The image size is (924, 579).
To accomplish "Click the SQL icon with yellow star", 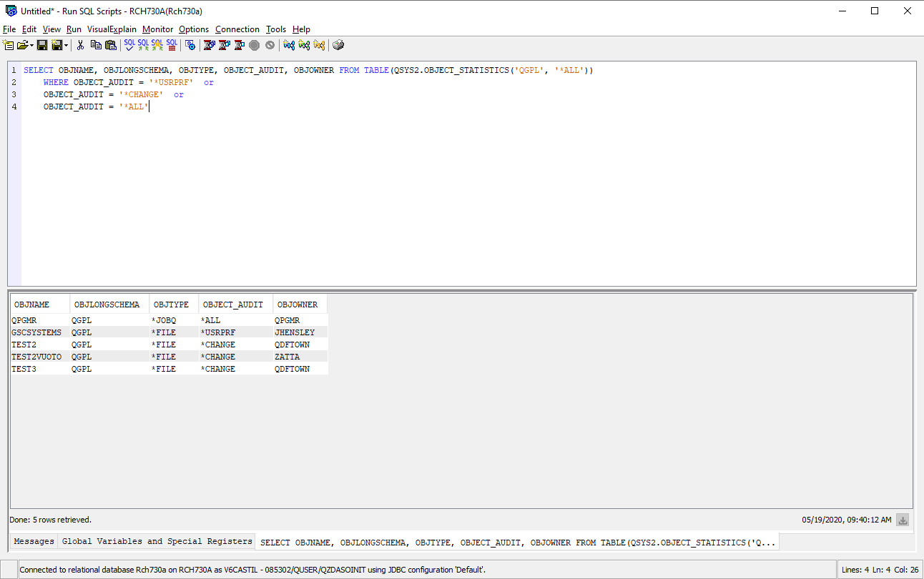I will 157,45.
